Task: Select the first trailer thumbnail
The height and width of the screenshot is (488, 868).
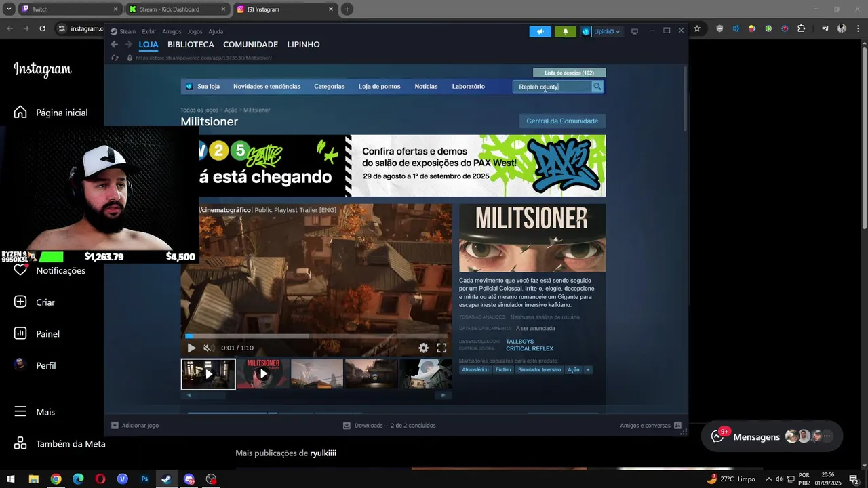Action: click(208, 374)
